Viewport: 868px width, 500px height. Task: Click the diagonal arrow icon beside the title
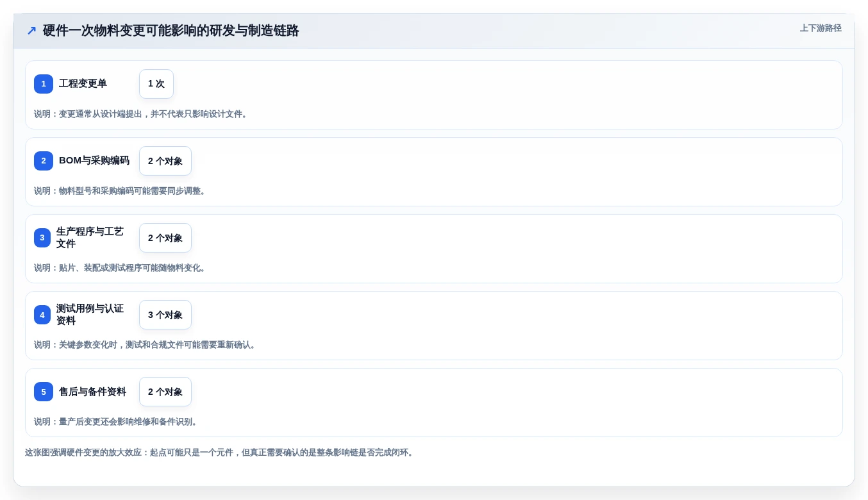tap(31, 31)
